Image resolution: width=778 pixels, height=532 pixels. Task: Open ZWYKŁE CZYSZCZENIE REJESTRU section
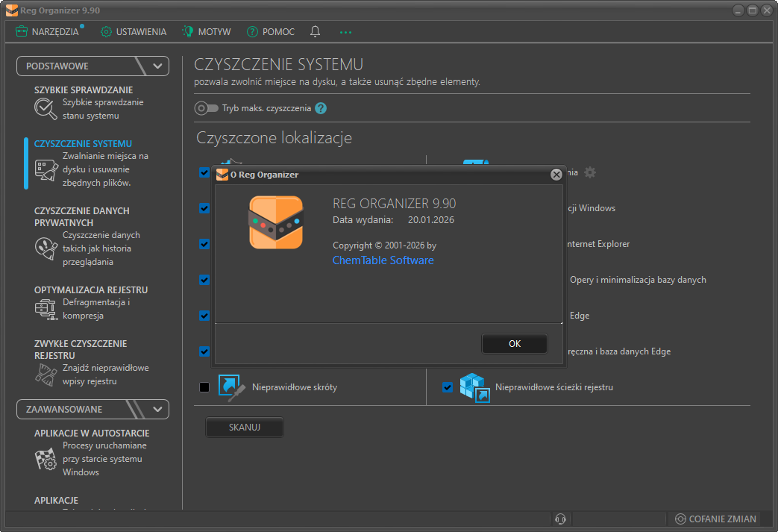pos(81,349)
